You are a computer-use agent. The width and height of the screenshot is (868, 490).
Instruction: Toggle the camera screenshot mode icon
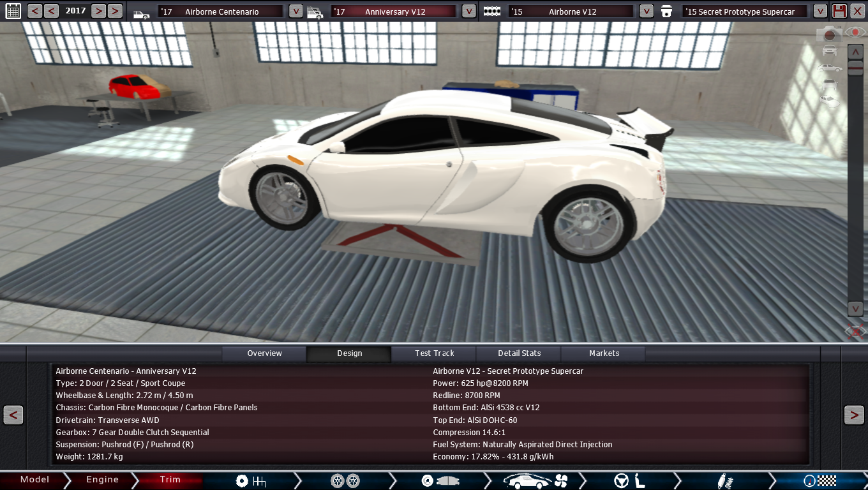pyautogui.click(x=830, y=35)
